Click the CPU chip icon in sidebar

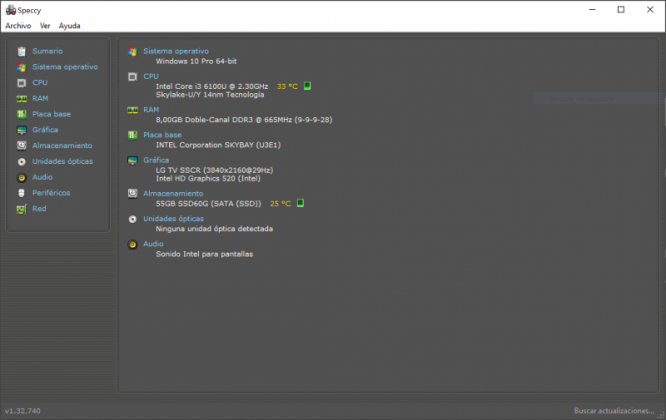pos(22,83)
